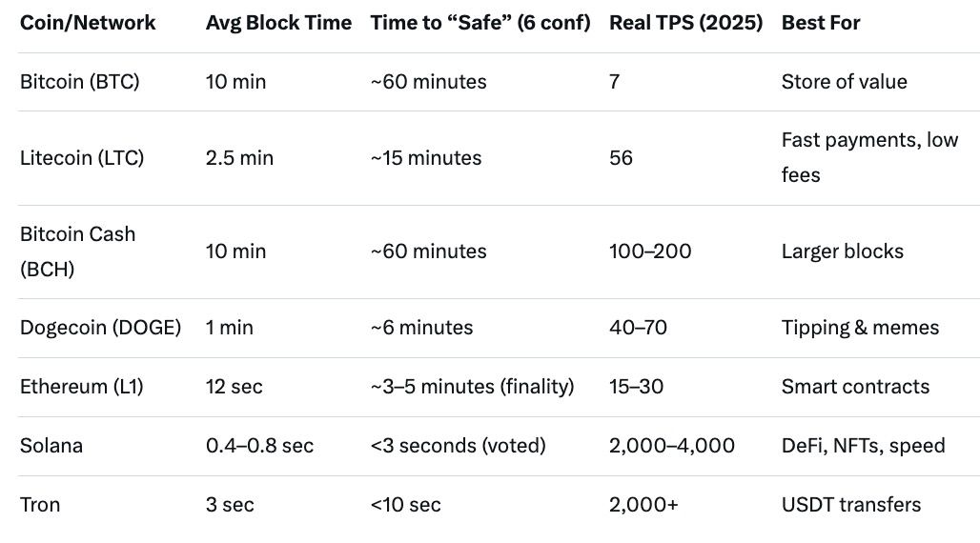This screenshot has height=543, width=980.
Task: Click the Store of value cell
Action: (x=844, y=82)
